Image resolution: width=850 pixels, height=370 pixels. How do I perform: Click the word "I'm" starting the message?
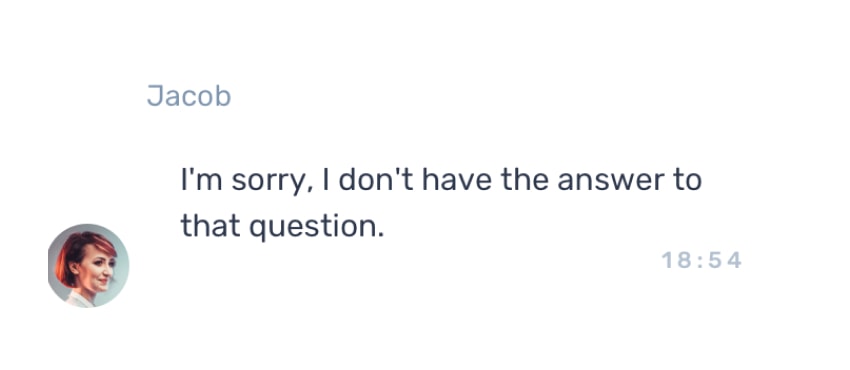[201, 180]
